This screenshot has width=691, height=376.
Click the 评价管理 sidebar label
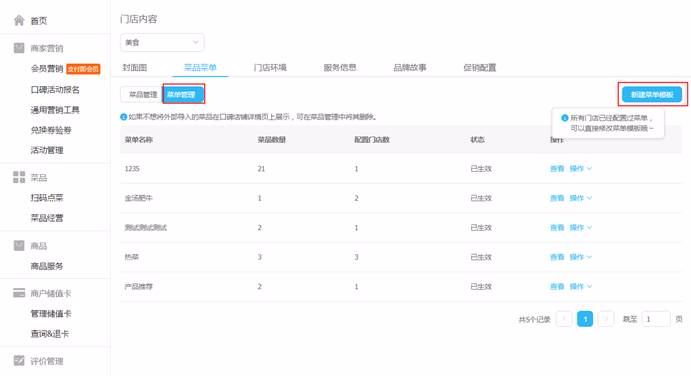[x=47, y=361]
